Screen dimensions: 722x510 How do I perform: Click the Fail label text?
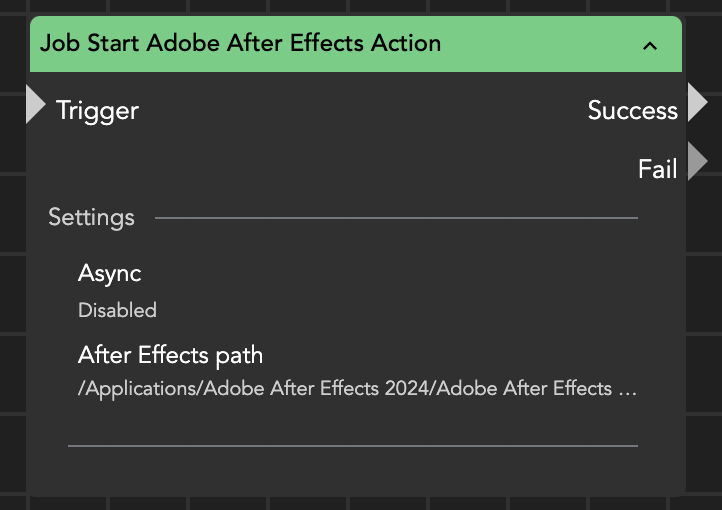pos(657,169)
